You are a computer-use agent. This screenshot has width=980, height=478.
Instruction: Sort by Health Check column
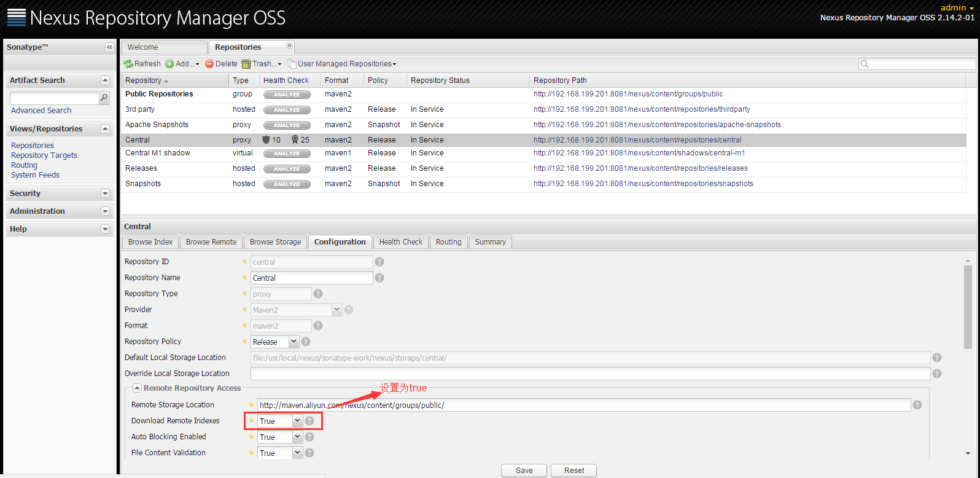click(289, 80)
